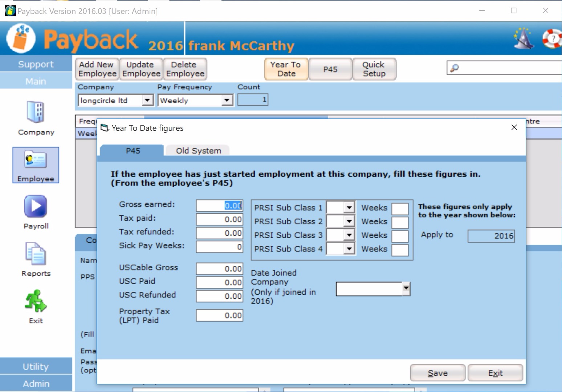
Task: Expand the Pay Frequency dropdown
Action: pos(227,100)
